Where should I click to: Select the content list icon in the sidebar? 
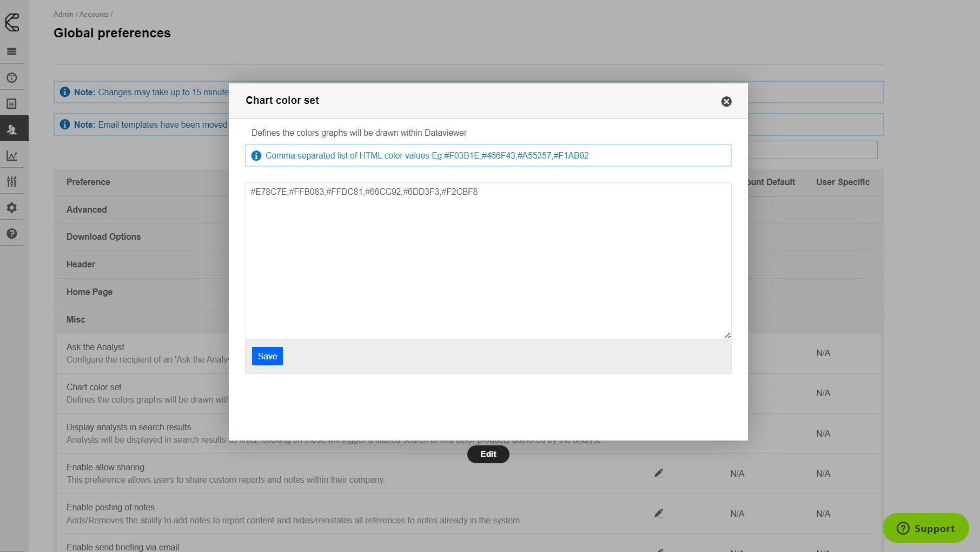coord(12,104)
